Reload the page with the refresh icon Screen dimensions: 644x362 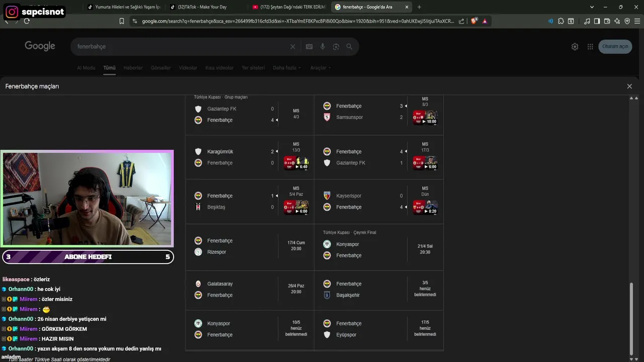tap(27, 21)
